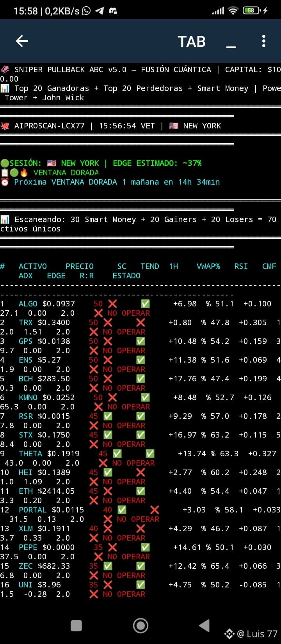Tap chart emoji before Top 20 Ganadoras
Image resolution: width=281 pixels, height=644 pixels.
(x=5, y=88)
